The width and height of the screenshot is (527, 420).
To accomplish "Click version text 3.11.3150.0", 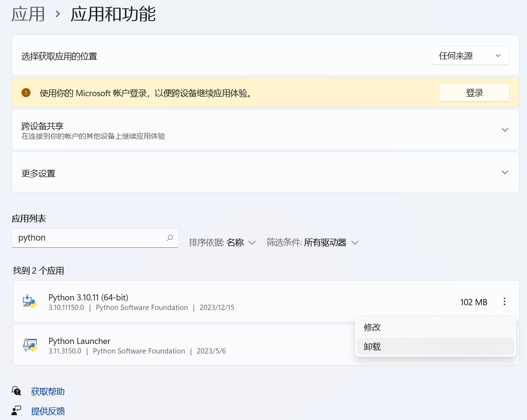I will (65, 351).
